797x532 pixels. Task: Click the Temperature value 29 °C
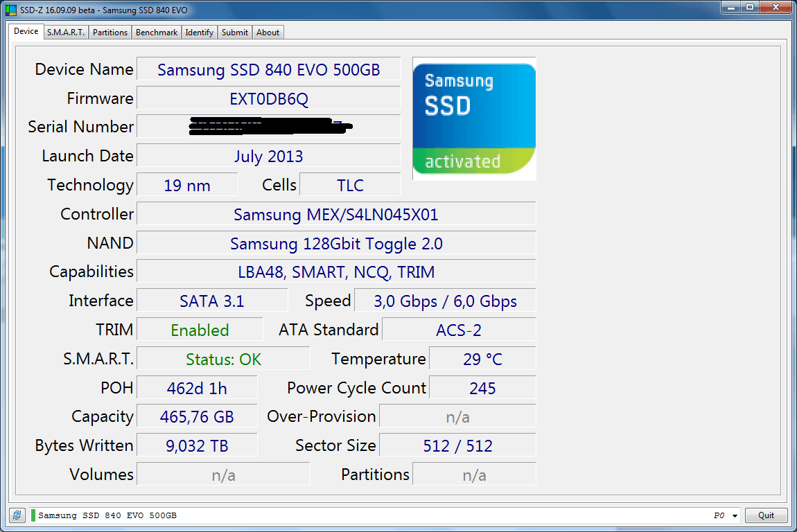(x=482, y=359)
